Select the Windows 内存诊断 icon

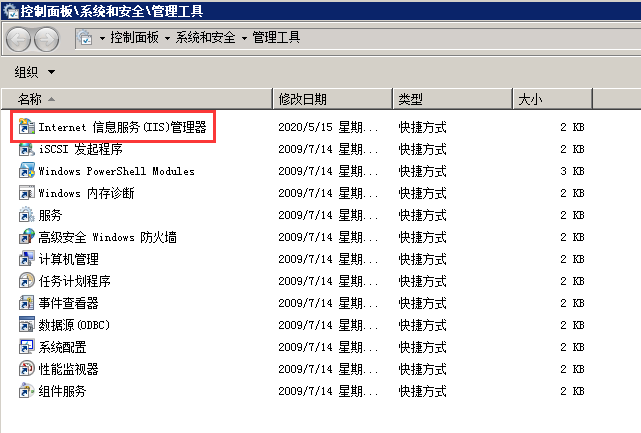[27, 193]
